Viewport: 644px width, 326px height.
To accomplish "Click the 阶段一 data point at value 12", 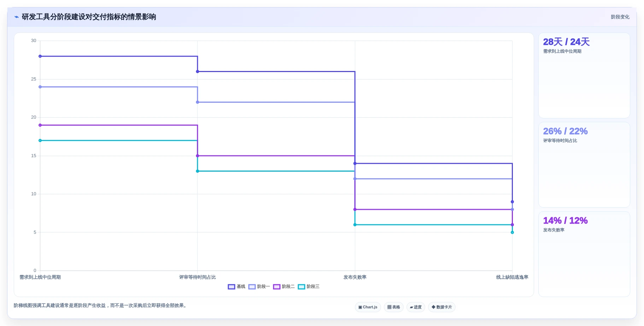I will (355, 179).
